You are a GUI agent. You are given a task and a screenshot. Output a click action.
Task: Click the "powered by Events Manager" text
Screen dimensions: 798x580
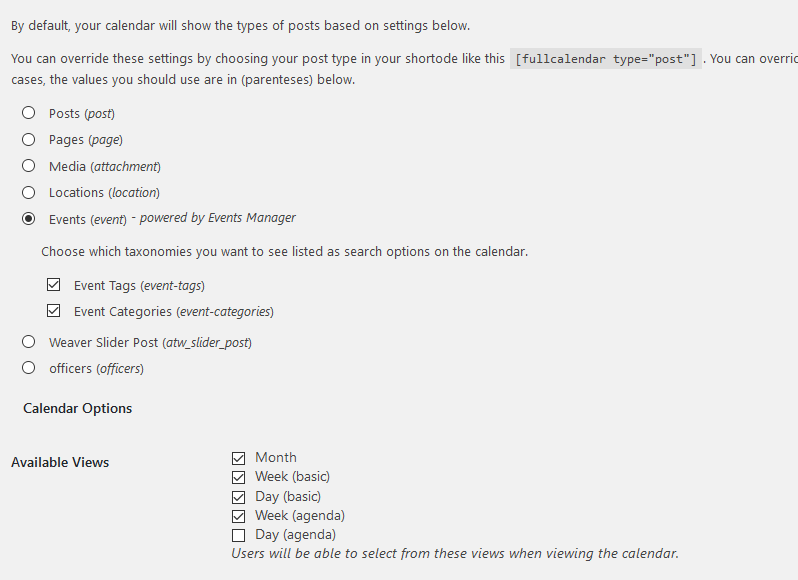217,218
